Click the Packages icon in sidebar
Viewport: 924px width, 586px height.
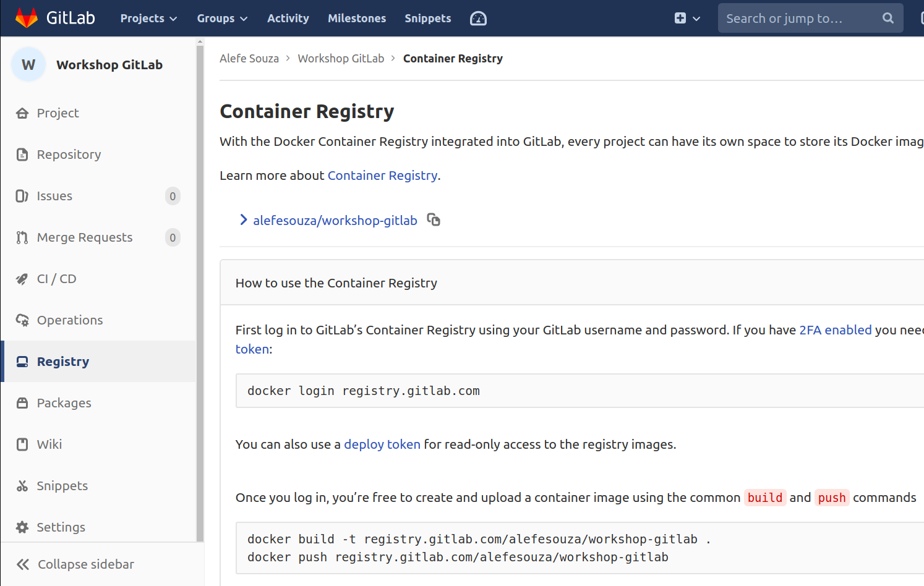22,403
